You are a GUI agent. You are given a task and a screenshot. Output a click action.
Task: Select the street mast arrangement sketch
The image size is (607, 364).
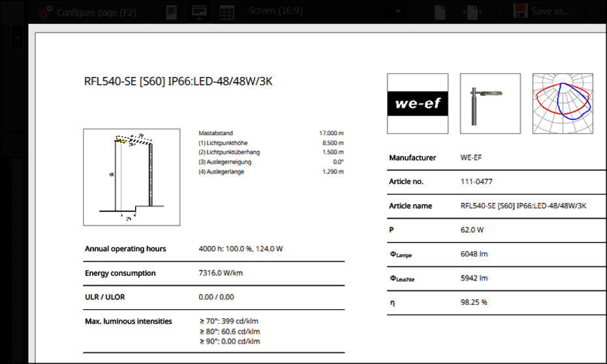132,177
